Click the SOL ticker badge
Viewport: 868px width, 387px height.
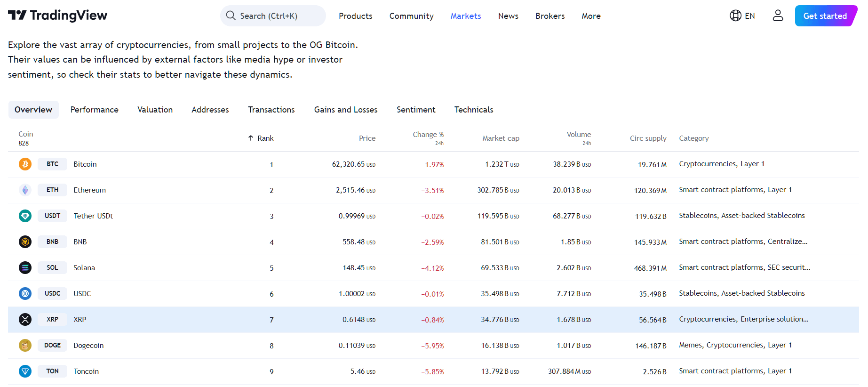[52, 267]
